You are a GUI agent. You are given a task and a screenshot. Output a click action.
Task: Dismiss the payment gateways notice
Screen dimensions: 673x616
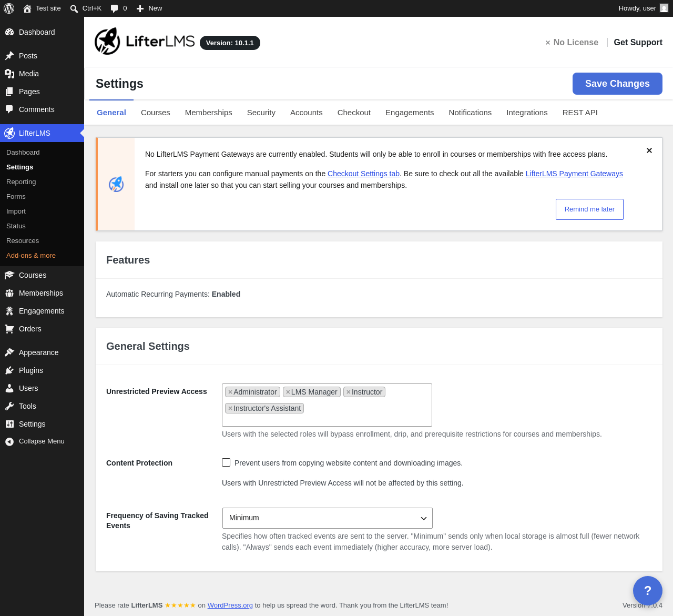649,150
